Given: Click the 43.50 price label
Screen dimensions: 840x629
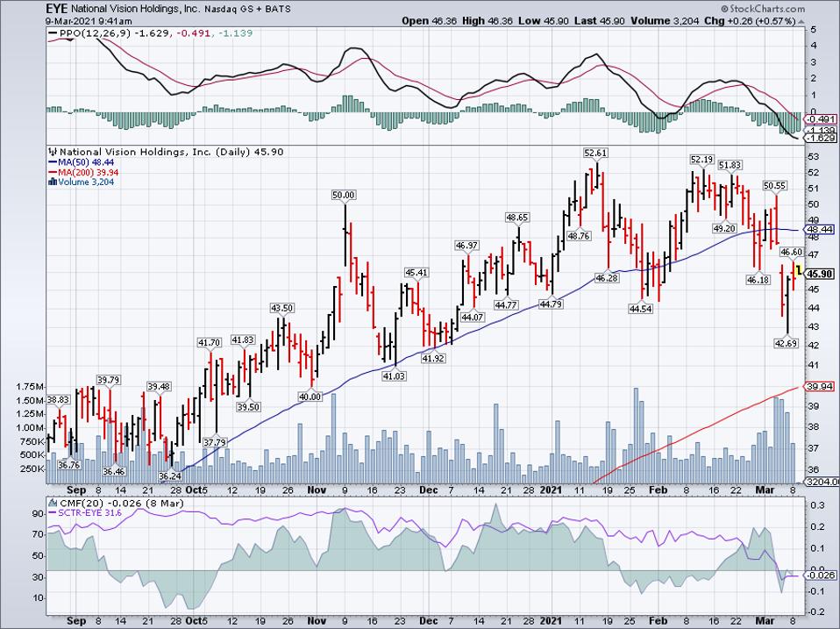Looking at the screenshot, I should (281, 308).
